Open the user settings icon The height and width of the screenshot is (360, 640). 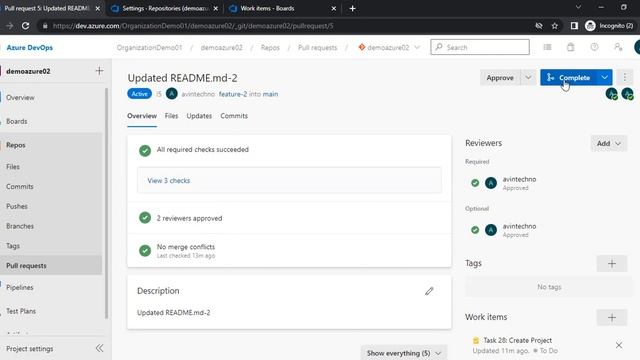click(618, 47)
